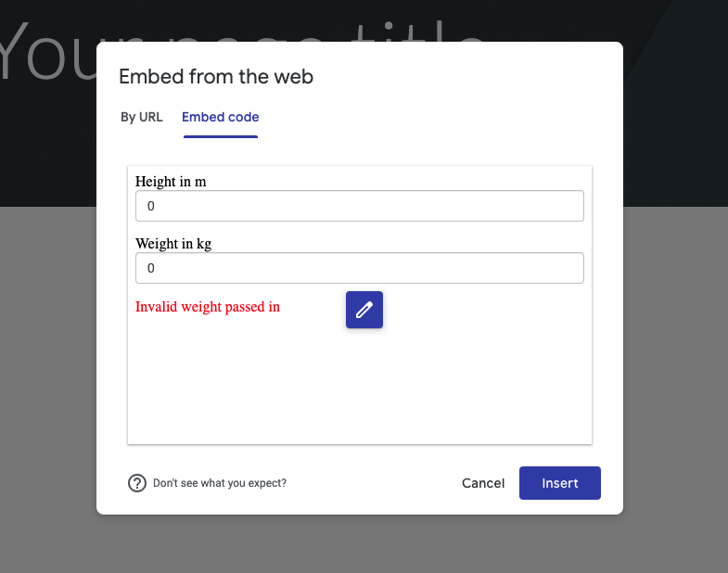Cancel the embed dialog

(x=483, y=483)
